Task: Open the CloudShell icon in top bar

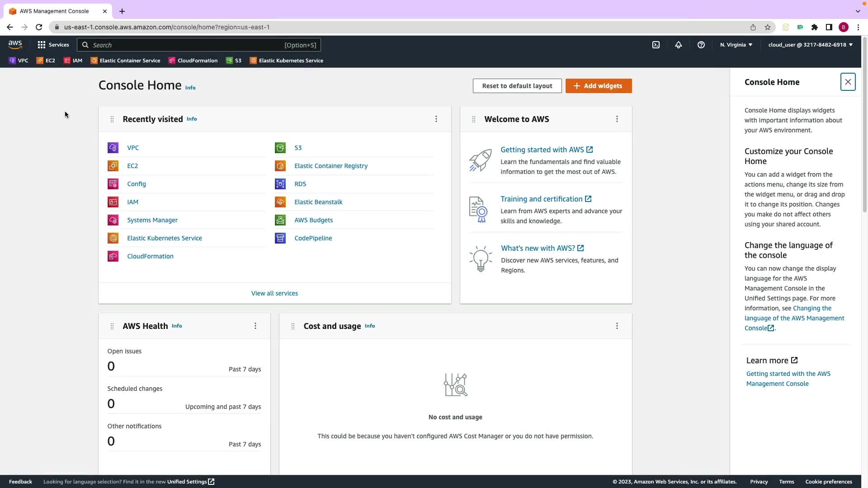Action: [x=656, y=45]
